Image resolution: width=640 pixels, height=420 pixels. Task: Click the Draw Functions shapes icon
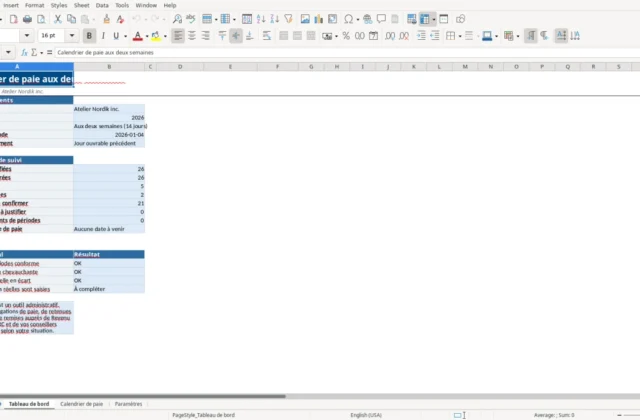coord(460,19)
